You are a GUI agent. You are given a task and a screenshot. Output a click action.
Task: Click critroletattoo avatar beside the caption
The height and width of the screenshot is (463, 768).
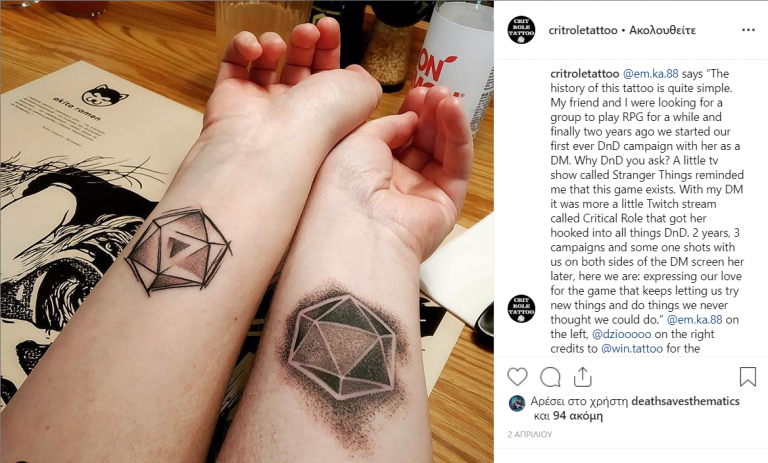tap(521, 309)
